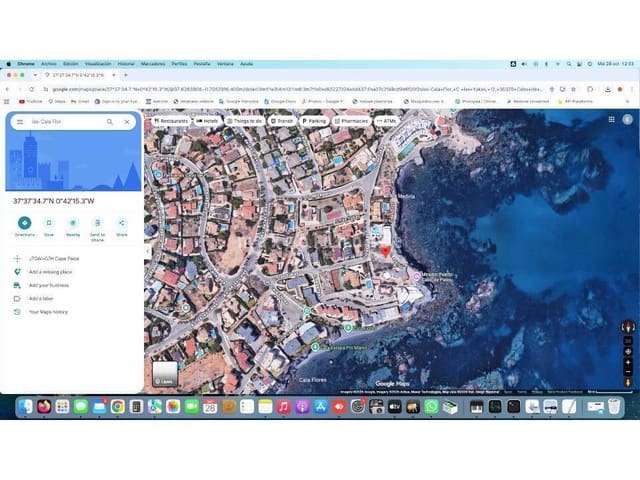640x480 pixels.
Task: Select the ATMs chip
Action: point(386,121)
